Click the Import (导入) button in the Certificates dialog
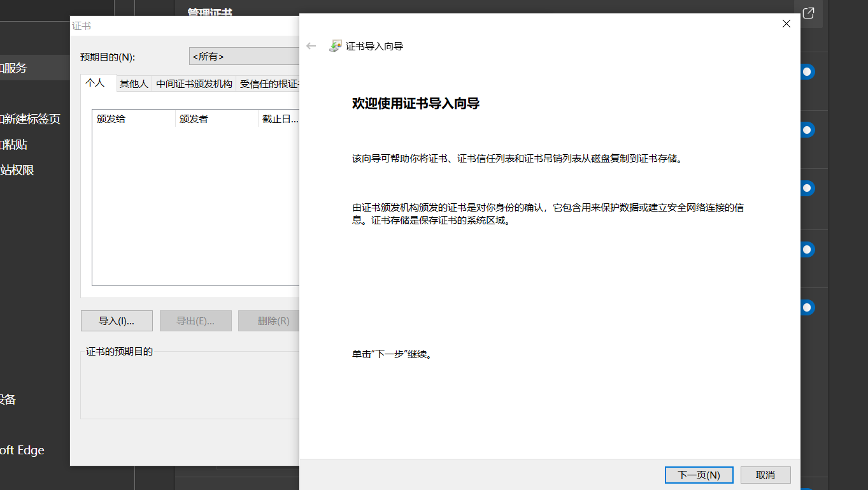 point(117,321)
